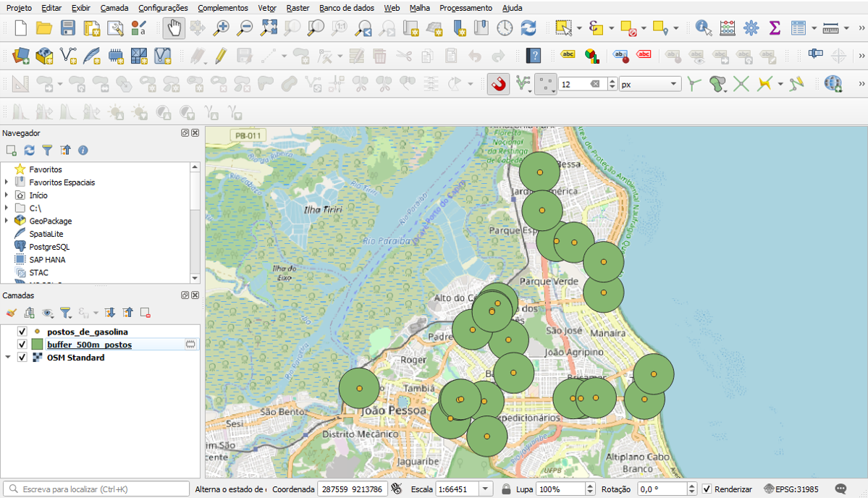
Task: Uncheck the postos_de_gasolina layer visibility
Action: (x=22, y=332)
